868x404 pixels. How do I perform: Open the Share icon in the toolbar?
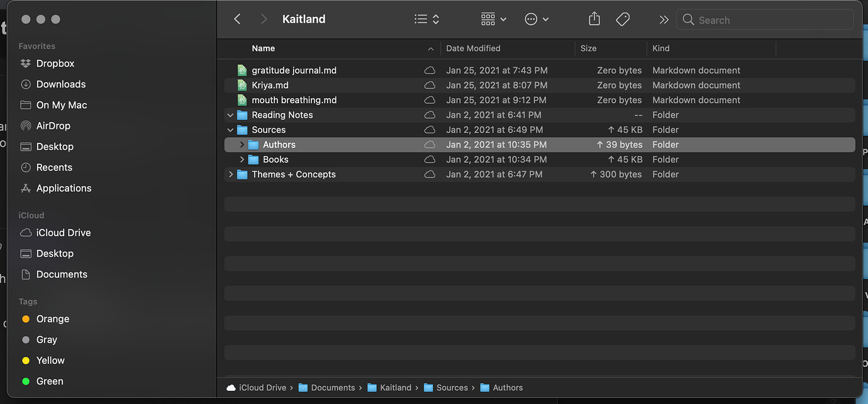click(x=594, y=19)
